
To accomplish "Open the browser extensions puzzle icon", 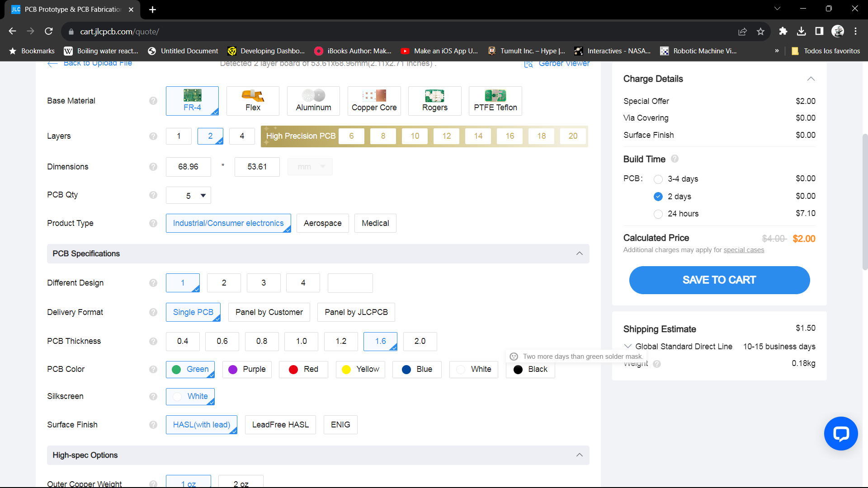I will tap(783, 31).
